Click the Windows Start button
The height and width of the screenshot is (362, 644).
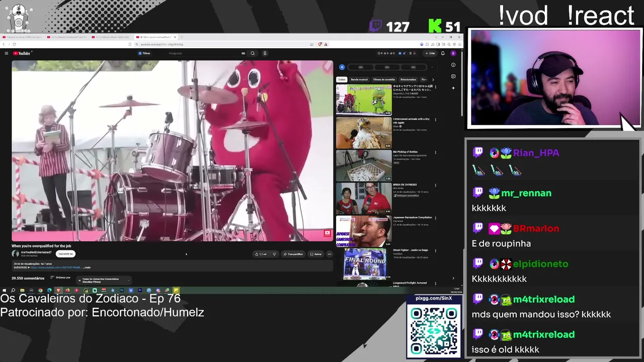tap(4, 290)
